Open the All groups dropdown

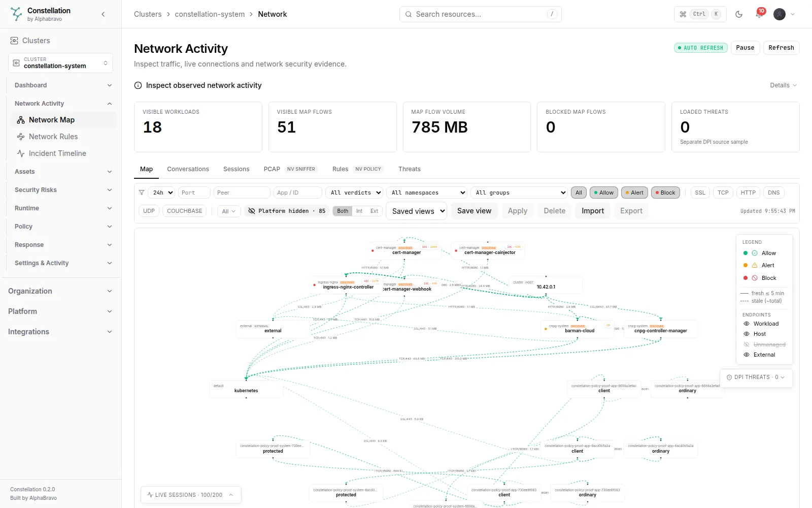coord(519,193)
